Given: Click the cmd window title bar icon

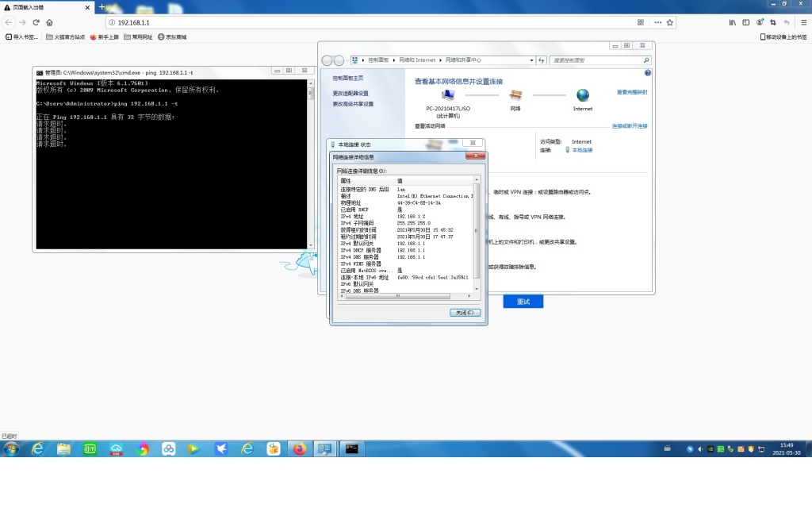Looking at the screenshot, I should click(x=40, y=72).
